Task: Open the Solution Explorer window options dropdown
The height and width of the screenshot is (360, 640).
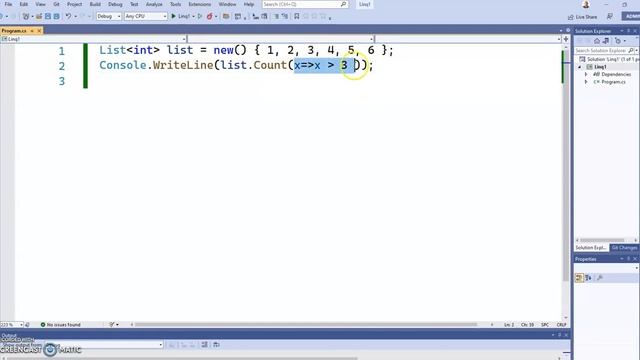Action: [622, 31]
